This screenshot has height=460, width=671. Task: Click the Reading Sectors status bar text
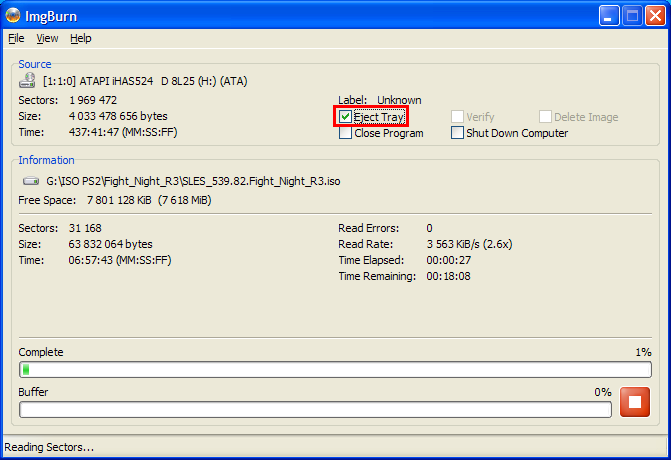(x=49, y=447)
